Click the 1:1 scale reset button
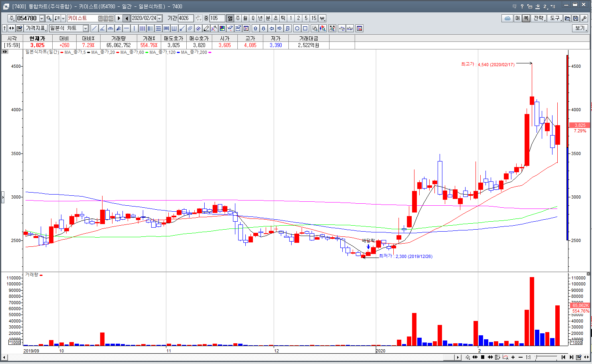Image resolution: width=592 pixels, height=364 pixels. (528, 357)
